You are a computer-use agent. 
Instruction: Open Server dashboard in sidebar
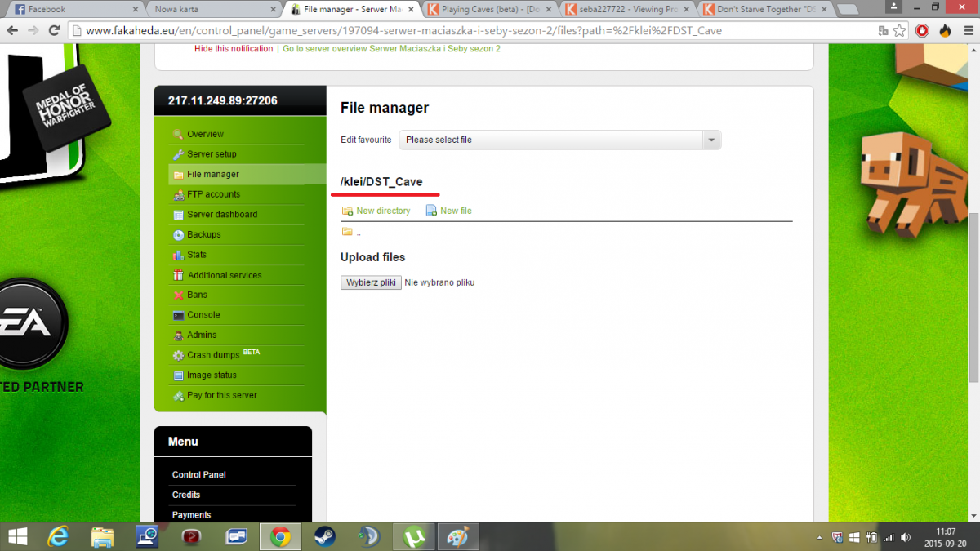[222, 215]
